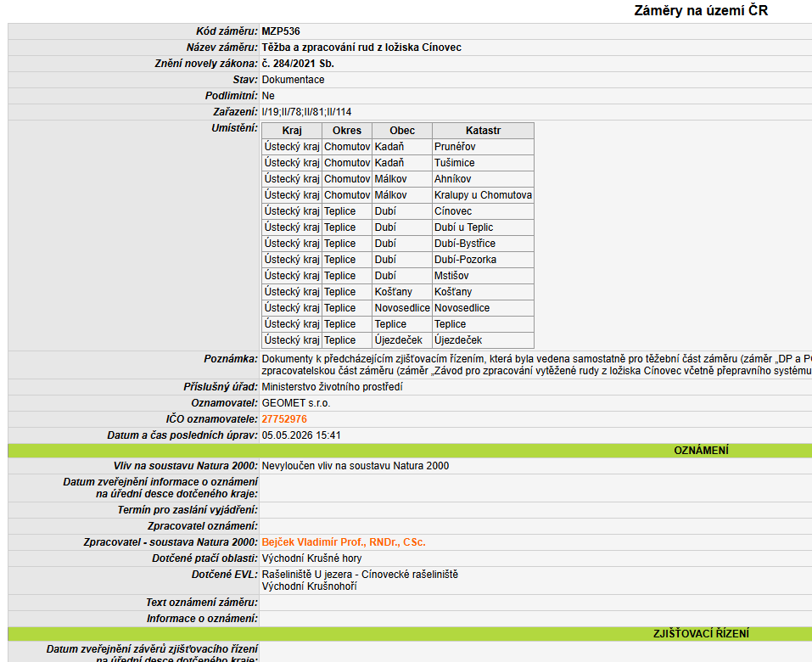Click the OZNÁMENÍ section header
Viewport: 812px width, 662px height.
[701, 450]
